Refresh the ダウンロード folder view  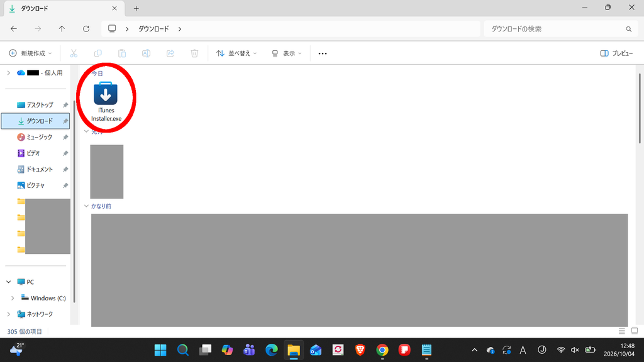click(x=86, y=29)
